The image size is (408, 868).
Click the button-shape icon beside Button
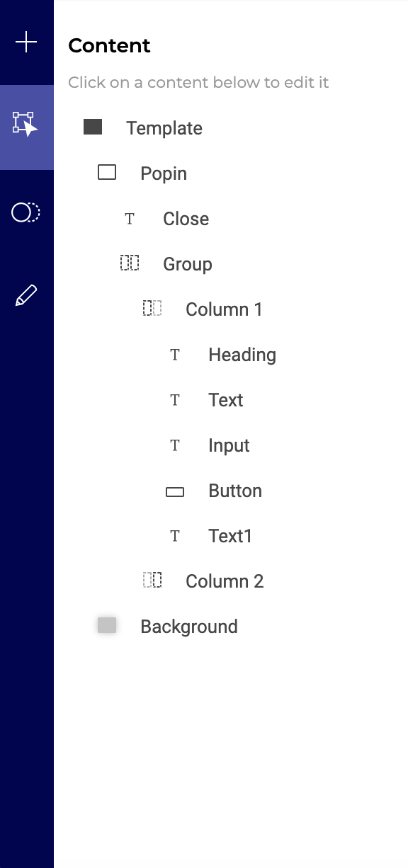[175, 491]
